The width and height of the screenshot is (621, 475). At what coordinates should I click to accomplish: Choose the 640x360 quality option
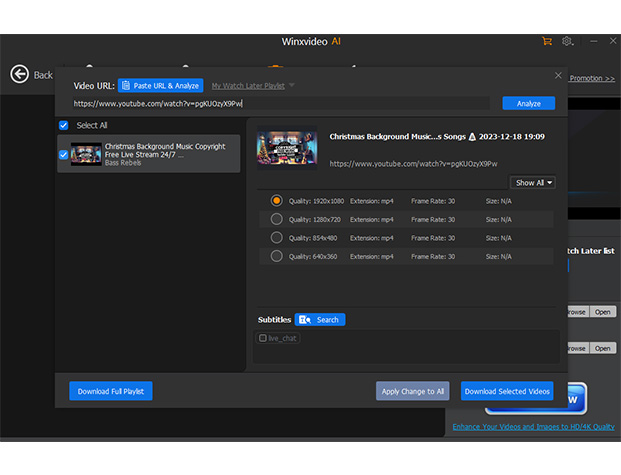tap(277, 256)
